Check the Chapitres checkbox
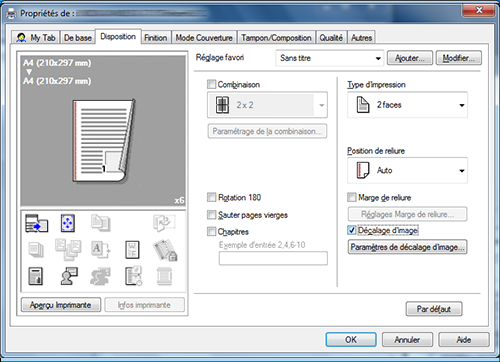Image resolution: width=500 pixels, height=362 pixels. (x=211, y=231)
